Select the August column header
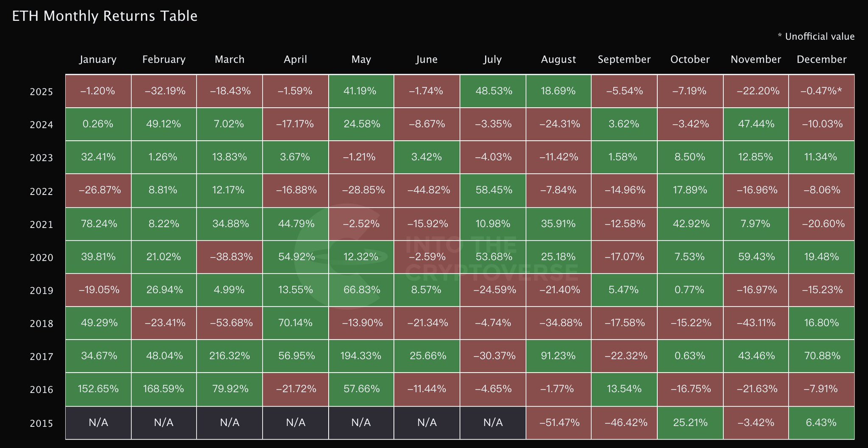This screenshot has width=868, height=448. click(558, 59)
